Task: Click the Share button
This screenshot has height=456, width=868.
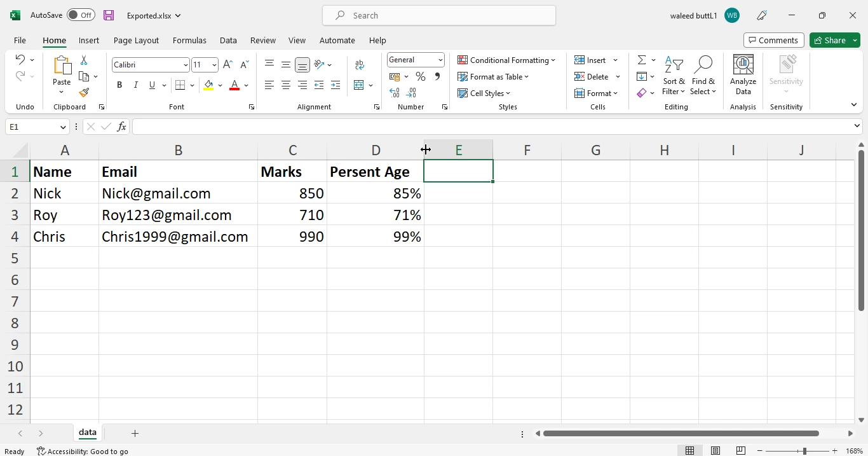Action: (829, 40)
